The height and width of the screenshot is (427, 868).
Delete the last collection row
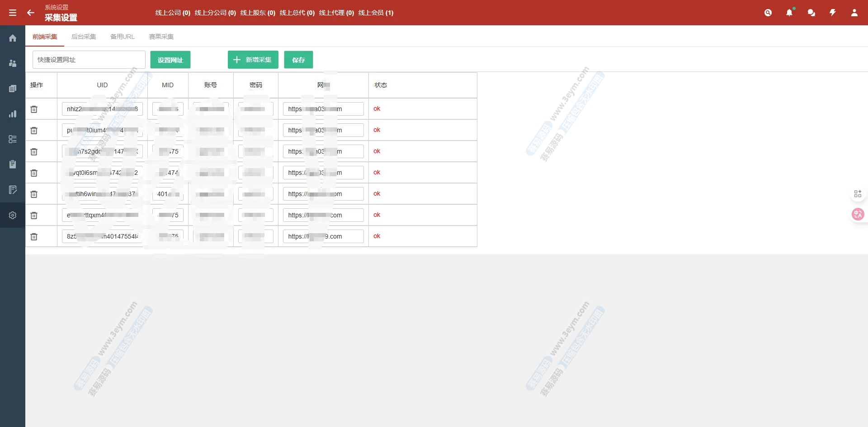[34, 236]
